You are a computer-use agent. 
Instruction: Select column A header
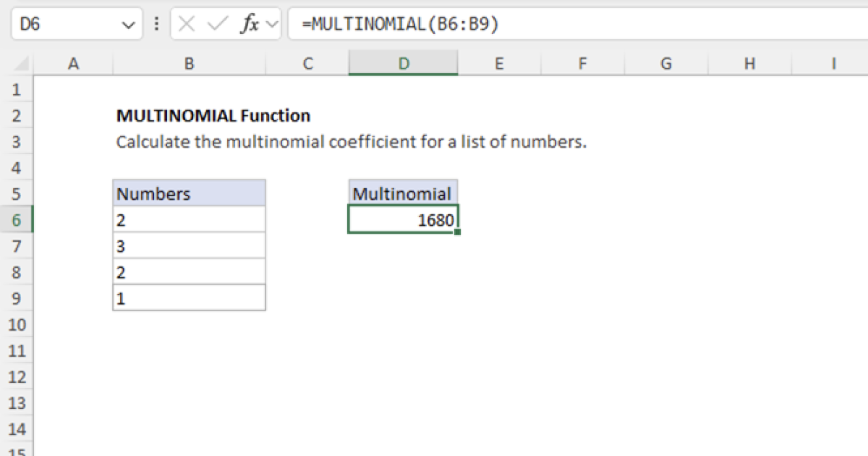coord(73,64)
